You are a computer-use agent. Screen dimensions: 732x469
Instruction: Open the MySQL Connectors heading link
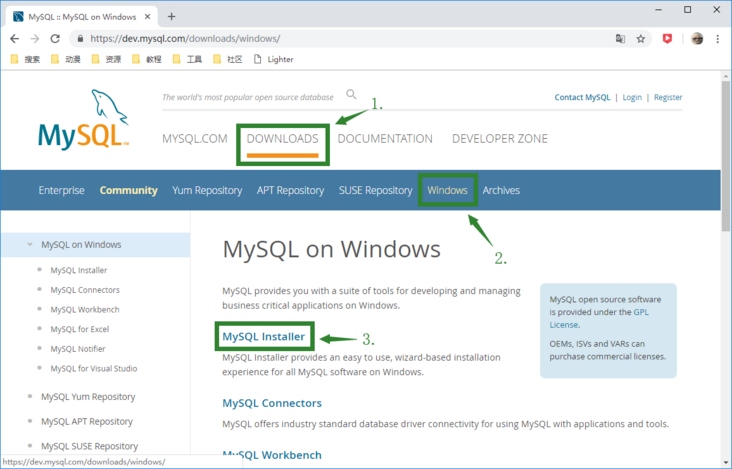coord(272,403)
